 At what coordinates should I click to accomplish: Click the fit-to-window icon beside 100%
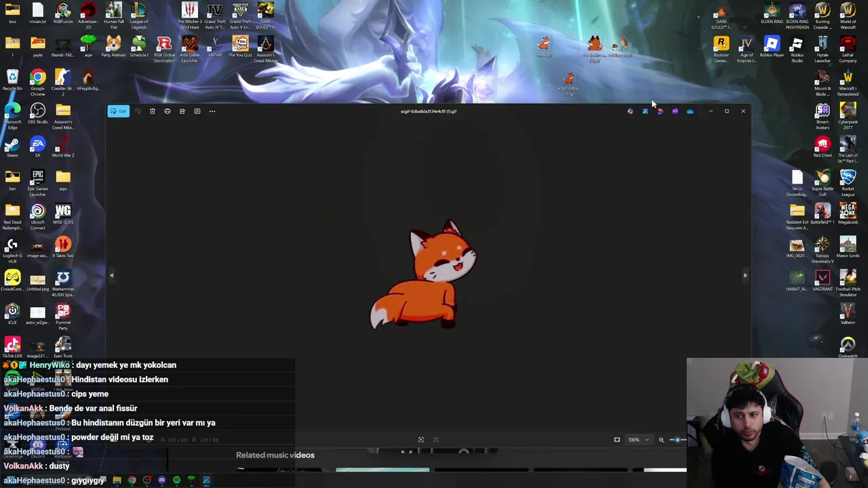coord(617,440)
